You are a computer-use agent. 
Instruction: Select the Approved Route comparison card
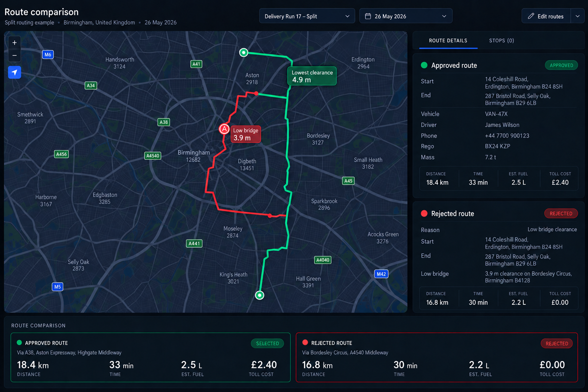(x=151, y=357)
